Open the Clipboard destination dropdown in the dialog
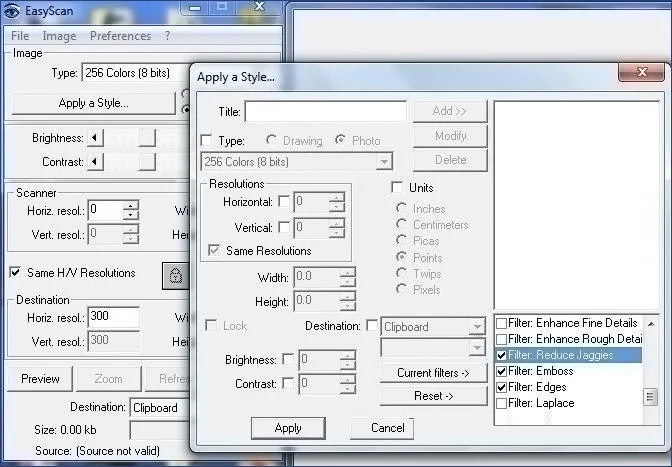The width and height of the screenshot is (672, 467). 477,327
